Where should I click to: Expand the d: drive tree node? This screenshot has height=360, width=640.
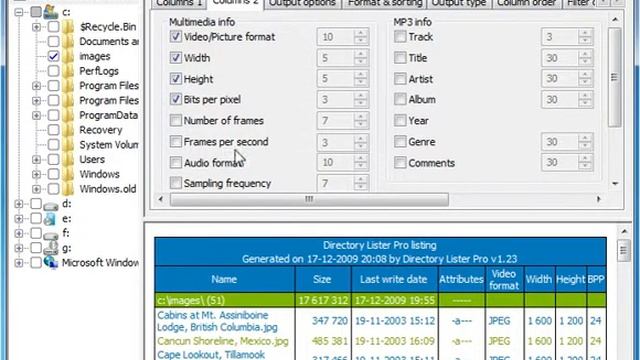pos(19,204)
